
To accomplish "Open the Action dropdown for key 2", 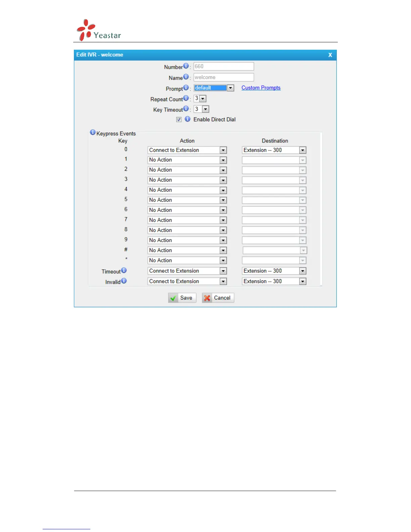I will (x=187, y=170).
